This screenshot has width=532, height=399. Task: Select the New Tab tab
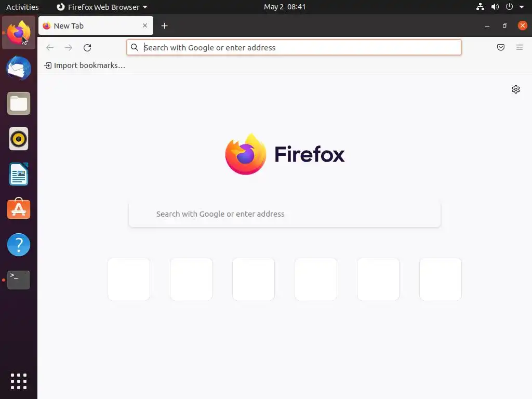[x=96, y=25]
